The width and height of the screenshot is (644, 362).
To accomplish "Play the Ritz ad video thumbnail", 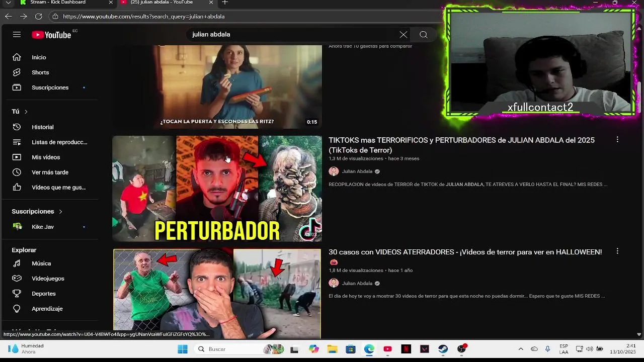I will 217,86.
